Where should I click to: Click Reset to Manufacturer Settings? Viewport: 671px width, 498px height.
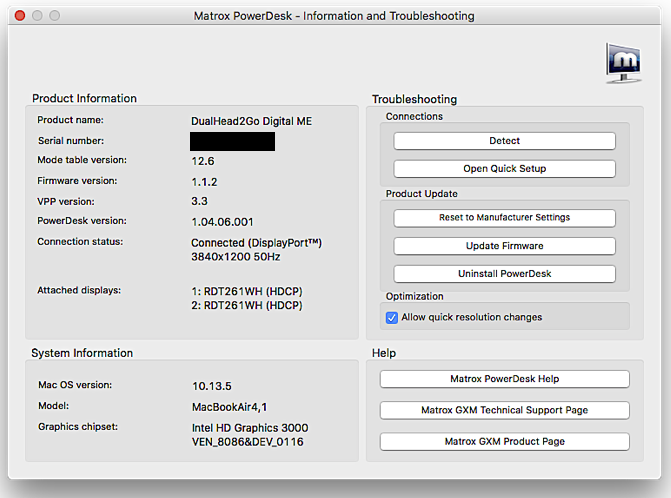point(505,218)
